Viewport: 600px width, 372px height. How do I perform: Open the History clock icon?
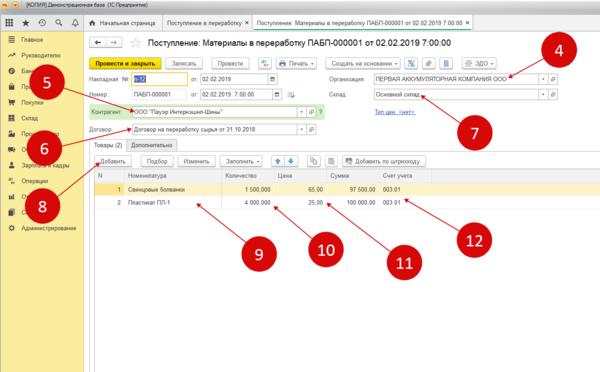click(42, 23)
